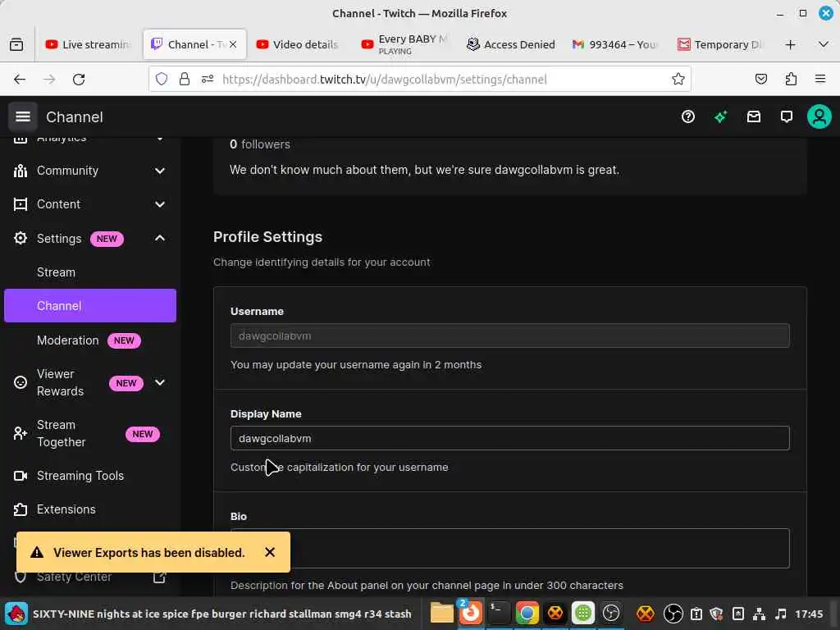Image resolution: width=840 pixels, height=630 pixels.
Task: Switch to the Temporary Disposable mail tab
Action: pos(720,44)
